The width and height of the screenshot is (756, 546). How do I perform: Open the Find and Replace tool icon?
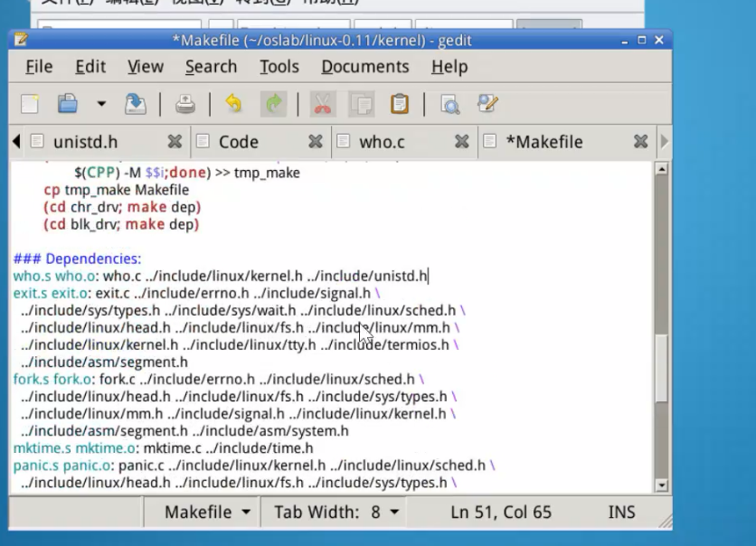(488, 104)
